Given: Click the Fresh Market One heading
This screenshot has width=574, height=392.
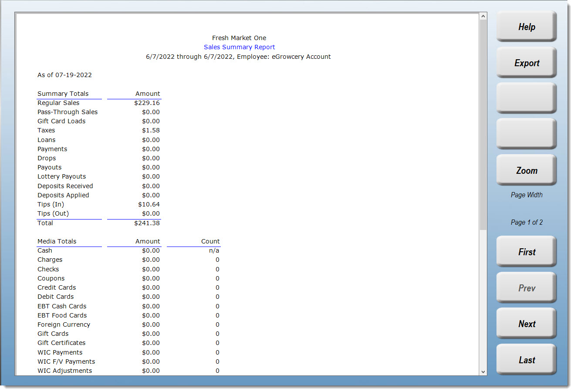Looking at the screenshot, I should 239,38.
